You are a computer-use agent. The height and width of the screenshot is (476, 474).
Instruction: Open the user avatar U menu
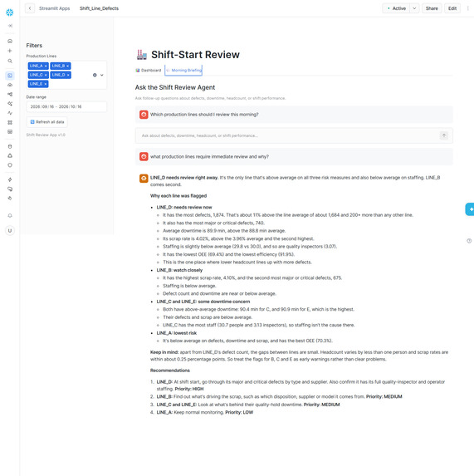pyautogui.click(x=10, y=231)
